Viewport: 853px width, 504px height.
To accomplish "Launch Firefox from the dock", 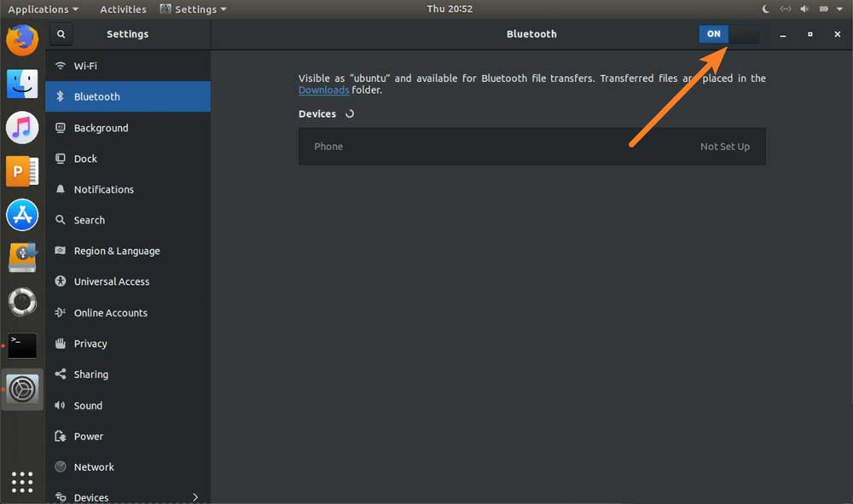I will [x=22, y=39].
